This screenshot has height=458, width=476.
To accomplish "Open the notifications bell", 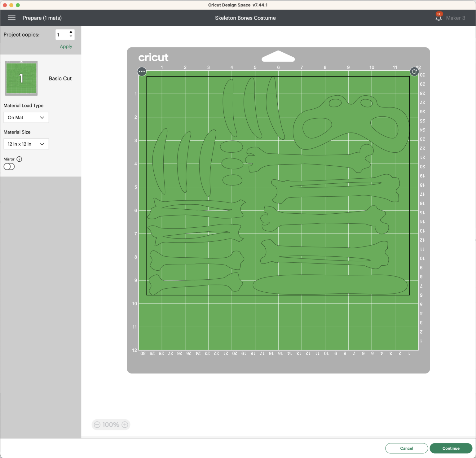I will (x=438, y=18).
